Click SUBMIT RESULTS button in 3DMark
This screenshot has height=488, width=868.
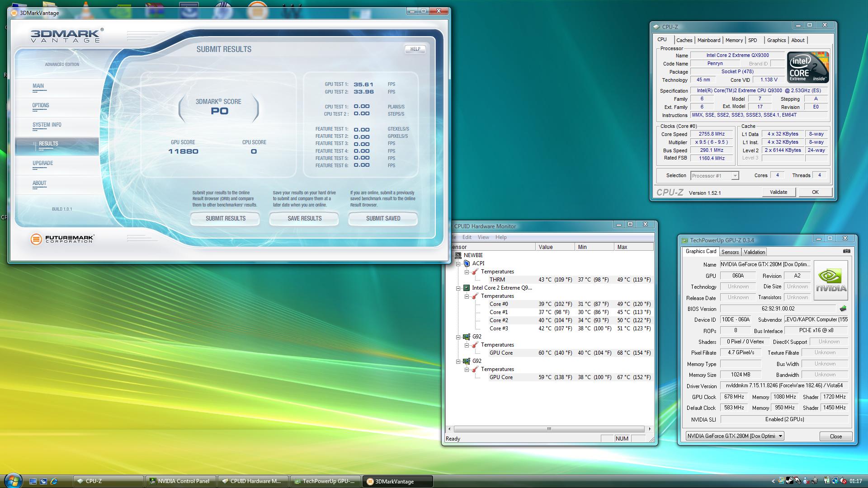(225, 218)
